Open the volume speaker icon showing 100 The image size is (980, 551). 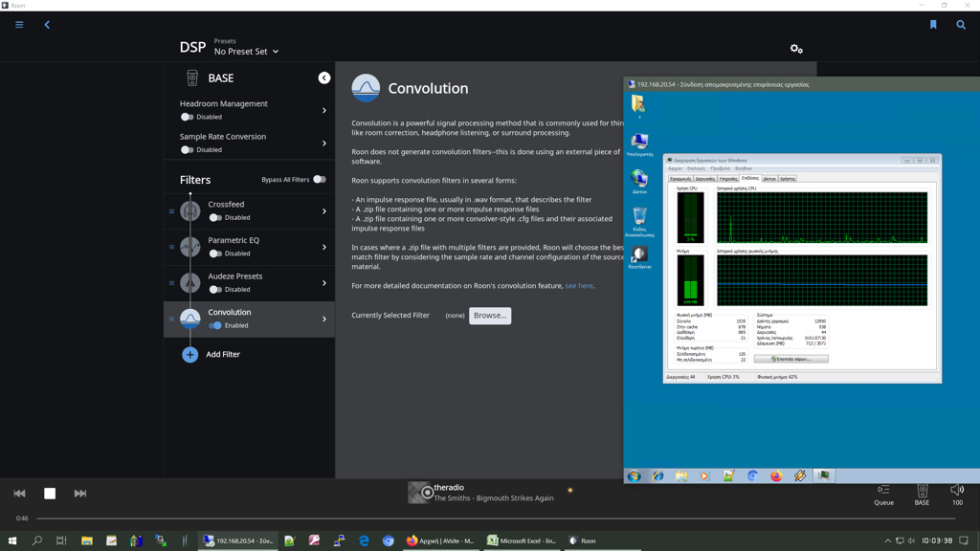click(x=957, y=490)
